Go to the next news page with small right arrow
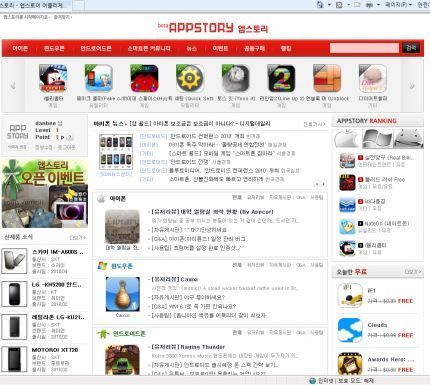430x385 pixels. [x=323, y=184]
